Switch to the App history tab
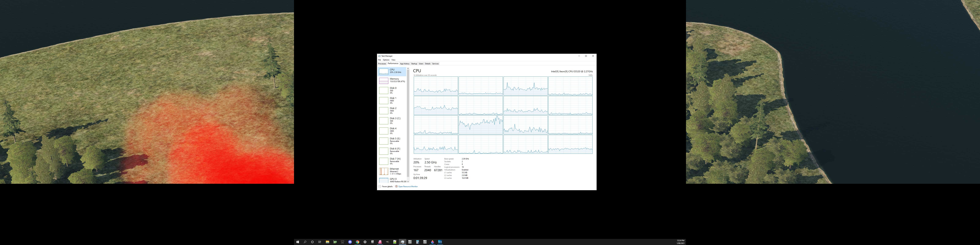 tap(405, 64)
